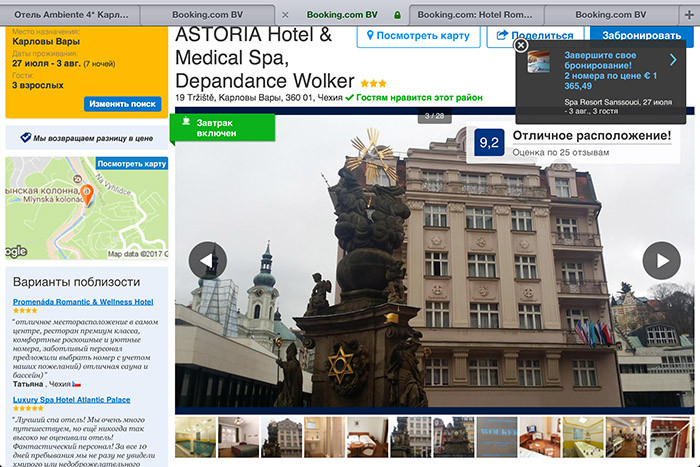Switch to last Booking.com BV tab
The height and width of the screenshot is (467, 700).
coord(611,15)
